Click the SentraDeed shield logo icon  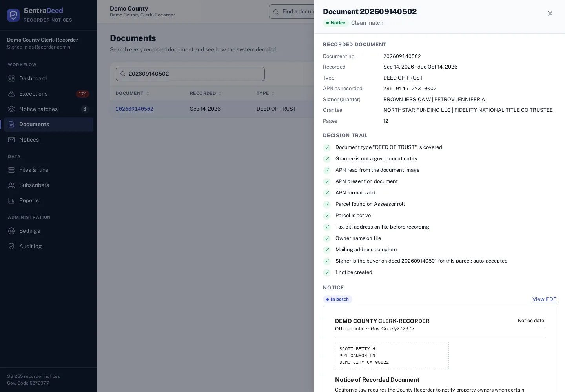(13, 15)
